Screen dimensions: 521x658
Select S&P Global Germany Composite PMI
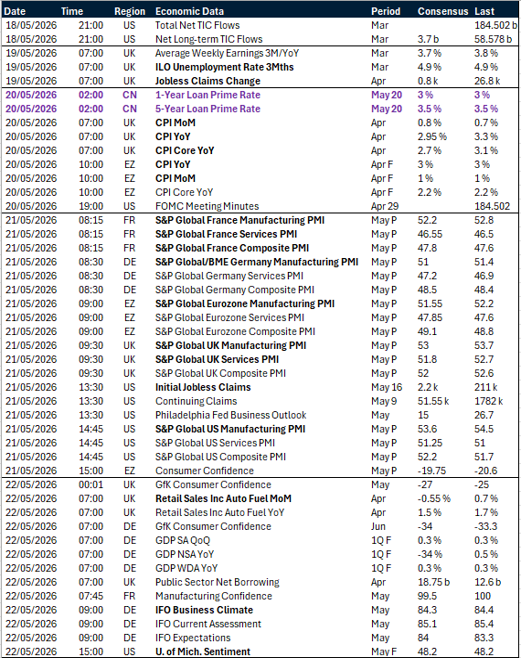pyautogui.click(x=235, y=290)
